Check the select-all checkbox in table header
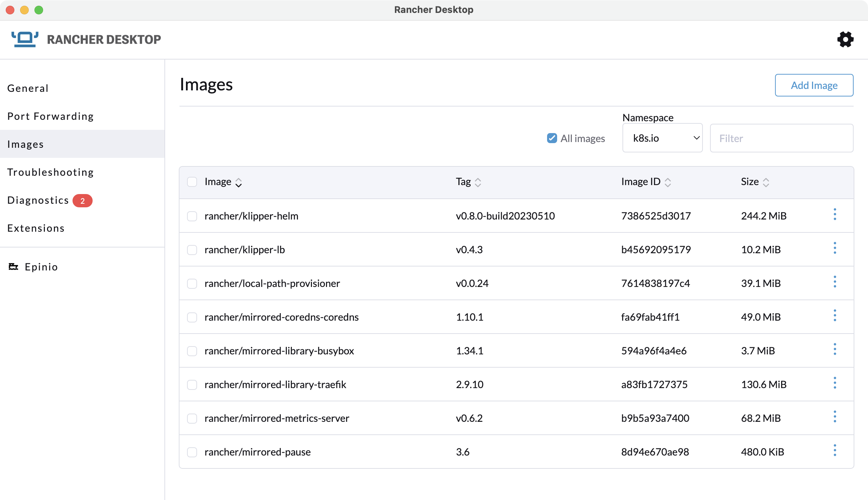Image resolution: width=868 pixels, height=500 pixels. pyautogui.click(x=193, y=182)
